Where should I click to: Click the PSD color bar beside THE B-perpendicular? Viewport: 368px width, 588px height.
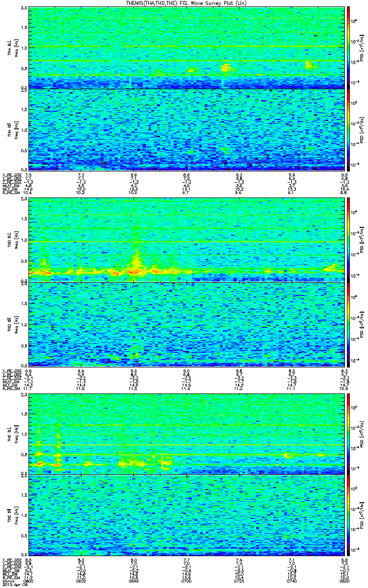coord(348,434)
